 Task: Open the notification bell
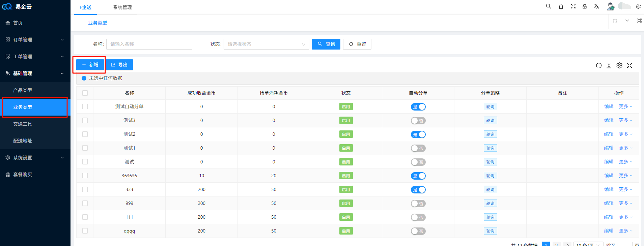(x=561, y=7)
